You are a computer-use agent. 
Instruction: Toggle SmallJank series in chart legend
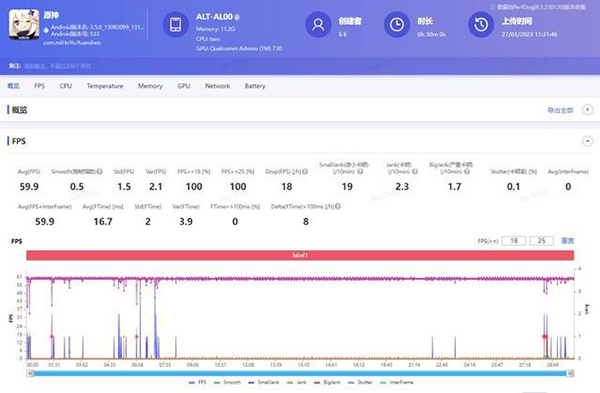[x=264, y=382]
